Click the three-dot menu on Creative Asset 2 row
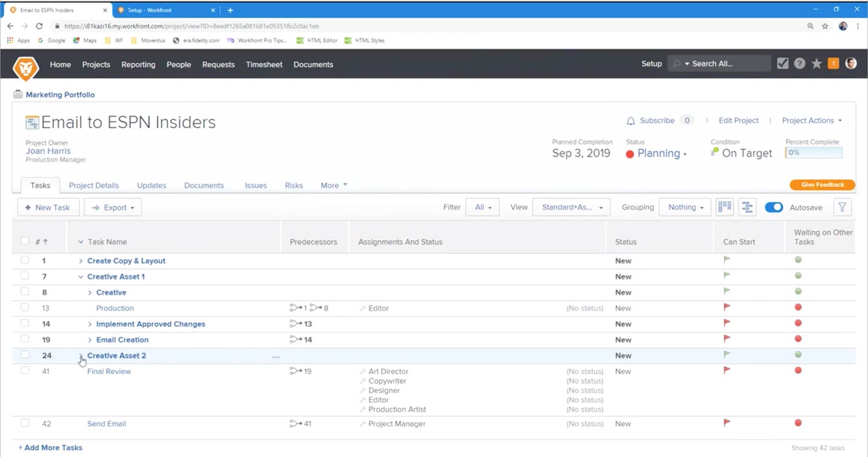Viewport: 868px width, 457px height. click(x=276, y=356)
